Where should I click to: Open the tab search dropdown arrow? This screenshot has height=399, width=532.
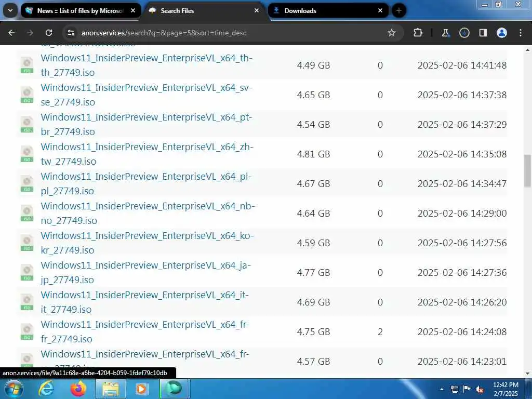pyautogui.click(x=10, y=10)
